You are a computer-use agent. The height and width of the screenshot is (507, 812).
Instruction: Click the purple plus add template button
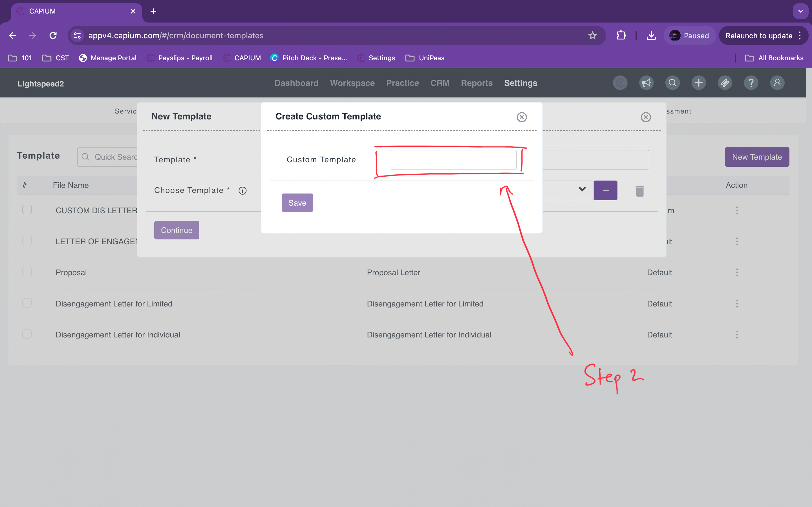(x=605, y=190)
